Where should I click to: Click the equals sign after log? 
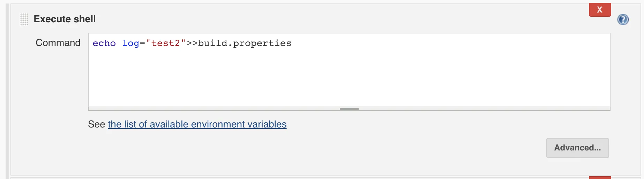tap(142, 44)
